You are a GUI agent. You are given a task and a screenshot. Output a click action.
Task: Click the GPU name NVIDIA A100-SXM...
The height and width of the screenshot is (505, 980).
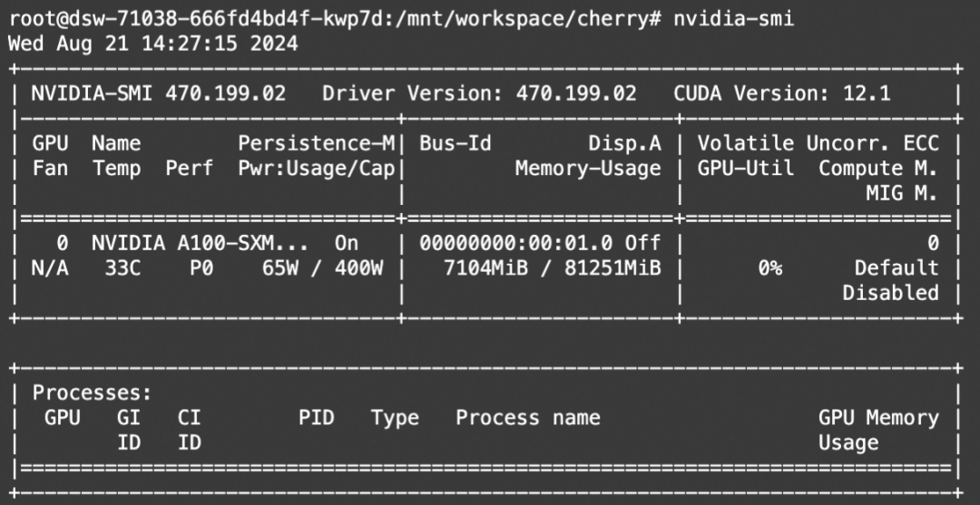[200, 244]
